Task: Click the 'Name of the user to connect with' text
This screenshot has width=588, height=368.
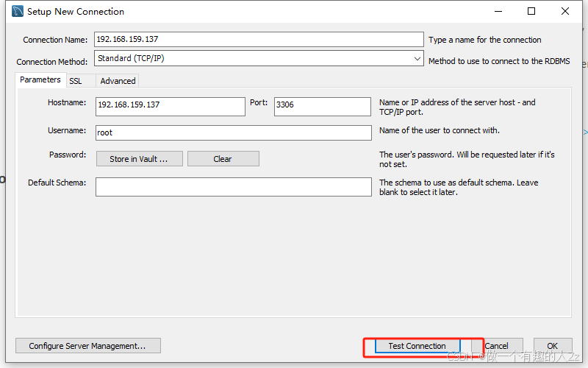Action: [440, 131]
